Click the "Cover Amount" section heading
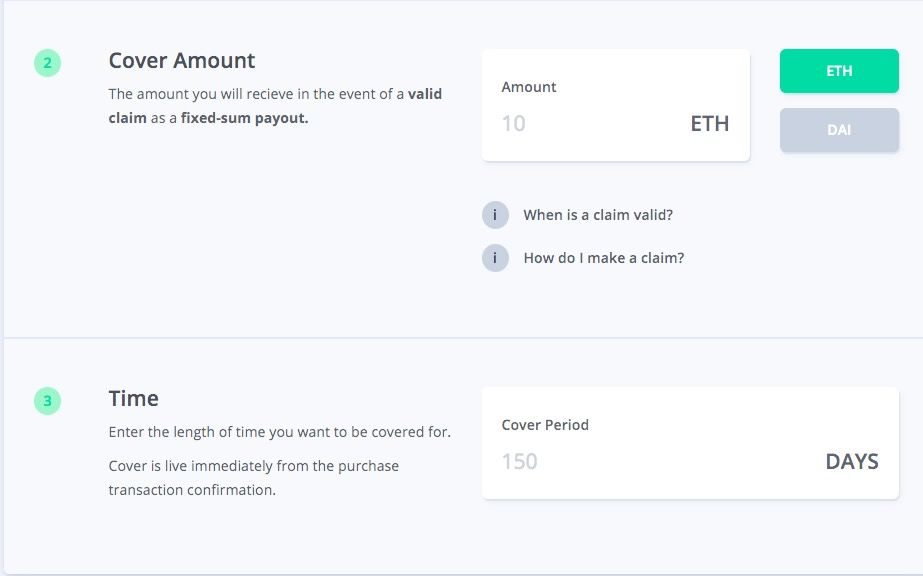This screenshot has height=576, width=923. (182, 61)
